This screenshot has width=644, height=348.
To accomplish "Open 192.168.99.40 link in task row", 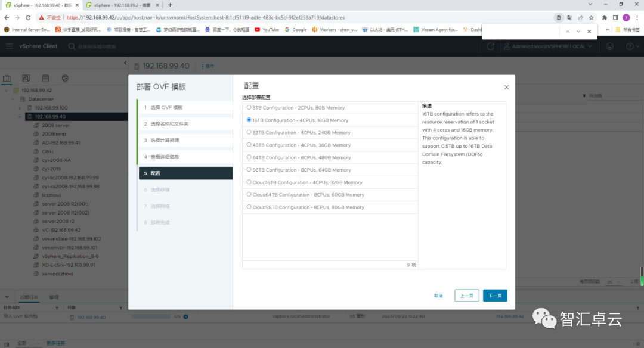I will coord(92,317).
